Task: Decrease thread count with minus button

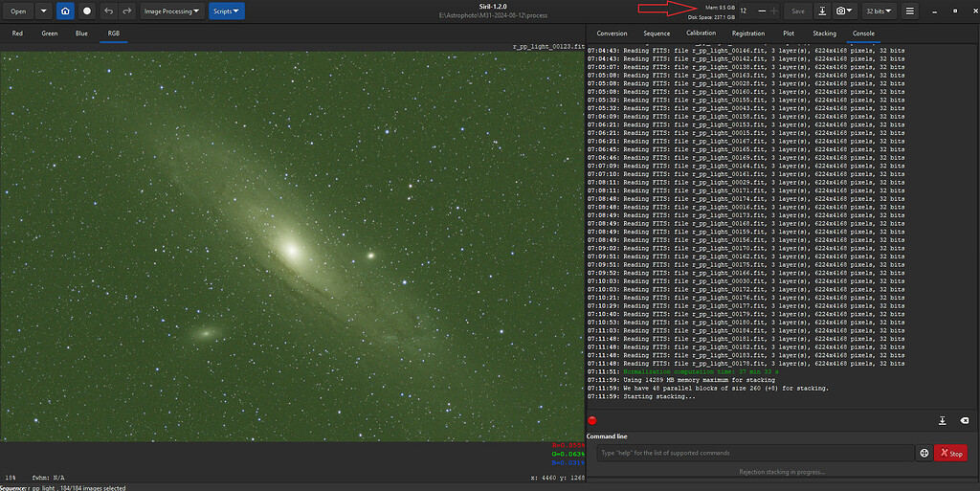Action: [761, 11]
